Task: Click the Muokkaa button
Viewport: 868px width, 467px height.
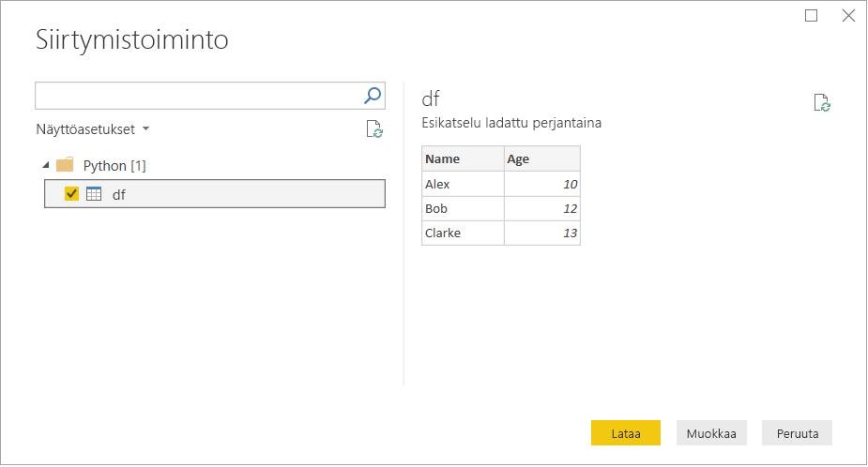Action: pyautogui.click(x=711, y=433)
